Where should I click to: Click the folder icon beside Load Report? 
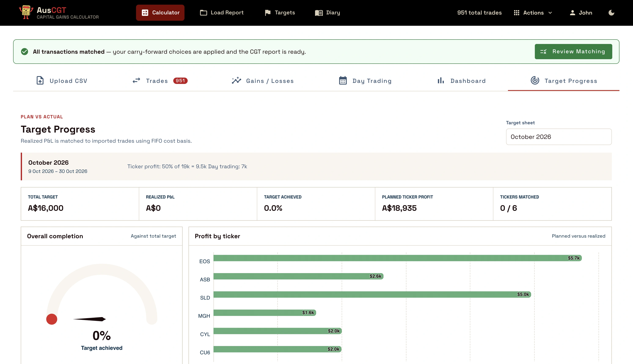pos(203,13)
